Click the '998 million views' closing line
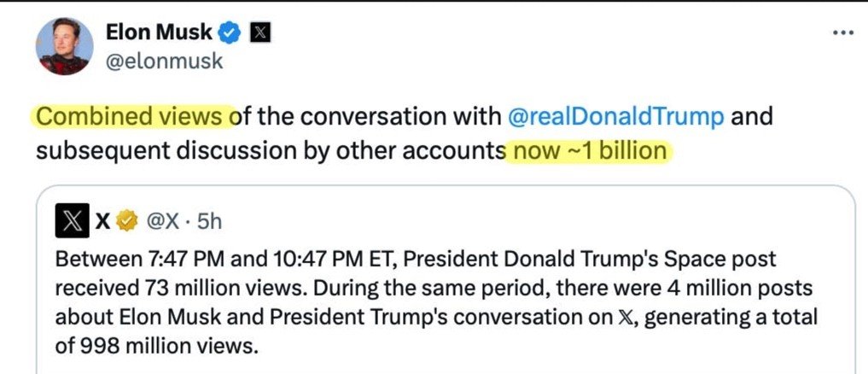Image resolution: width=868 pixels, height=374 pixels. tap(169, 347)
